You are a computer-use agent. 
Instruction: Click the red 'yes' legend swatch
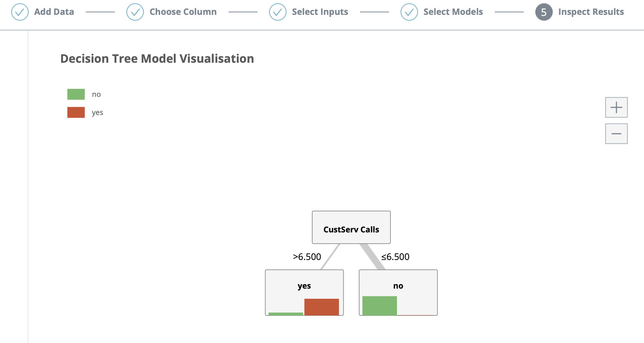tap(76, 112)
